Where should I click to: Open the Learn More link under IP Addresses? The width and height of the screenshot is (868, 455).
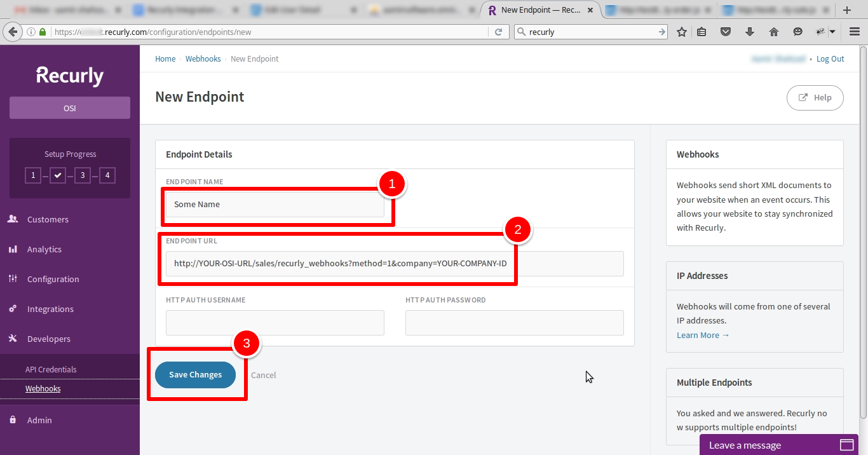(x=703, y=335)
